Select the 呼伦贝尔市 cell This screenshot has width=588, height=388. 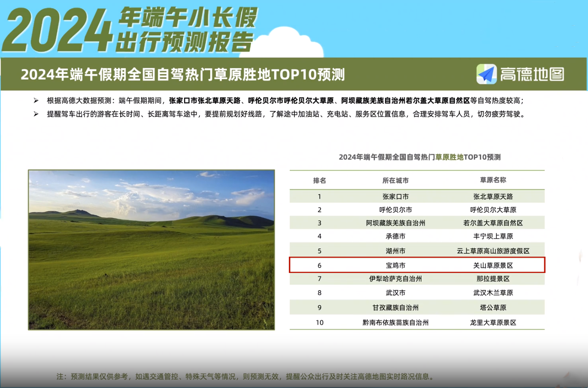396,210
